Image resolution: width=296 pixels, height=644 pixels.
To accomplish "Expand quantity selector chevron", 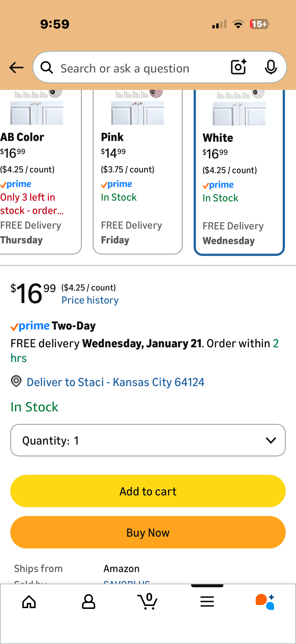I will tap(271, 440).
